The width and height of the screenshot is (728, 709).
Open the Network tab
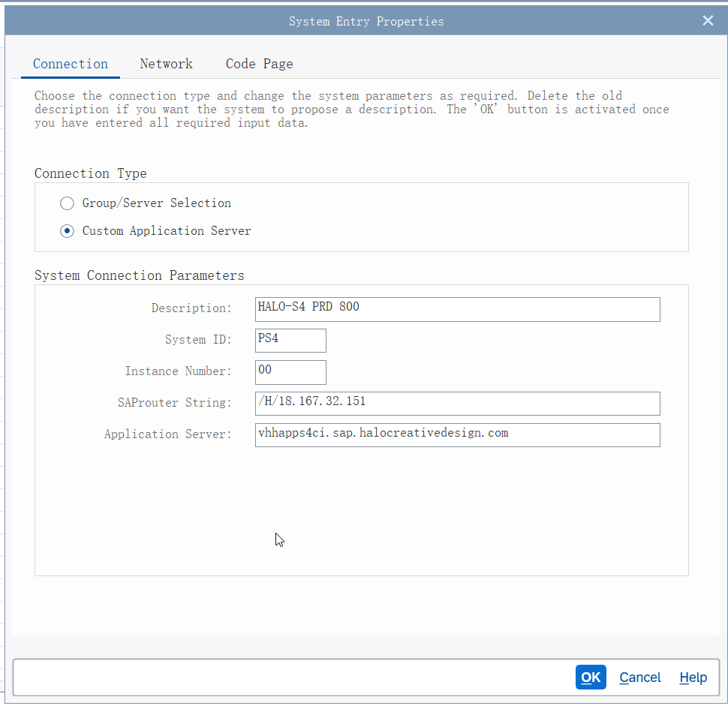pos(166,64)
